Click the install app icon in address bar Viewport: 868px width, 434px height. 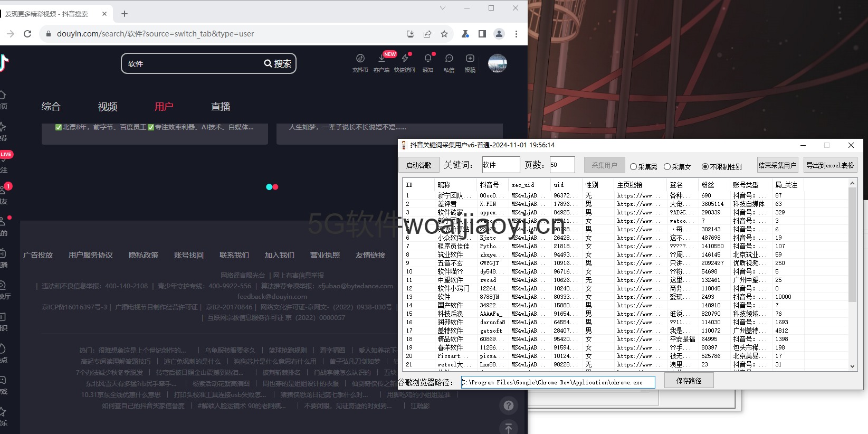(x=411, y=34)
